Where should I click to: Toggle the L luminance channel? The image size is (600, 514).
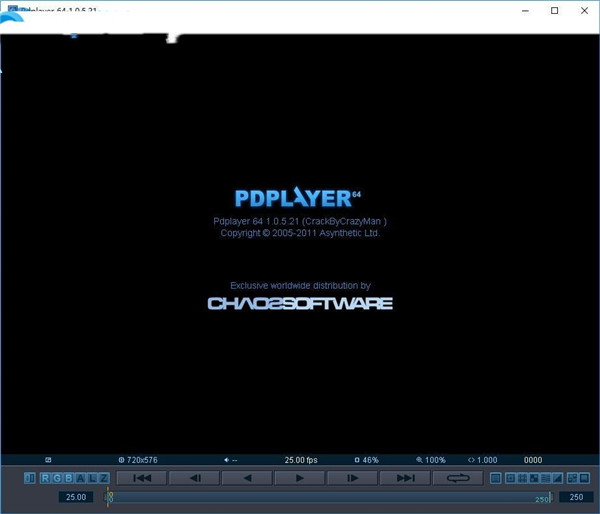pos(92,478)
